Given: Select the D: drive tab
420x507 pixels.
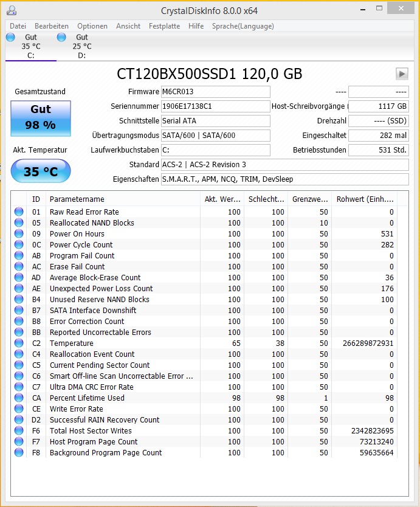Looking at the screenshot, I should (82, 46).
